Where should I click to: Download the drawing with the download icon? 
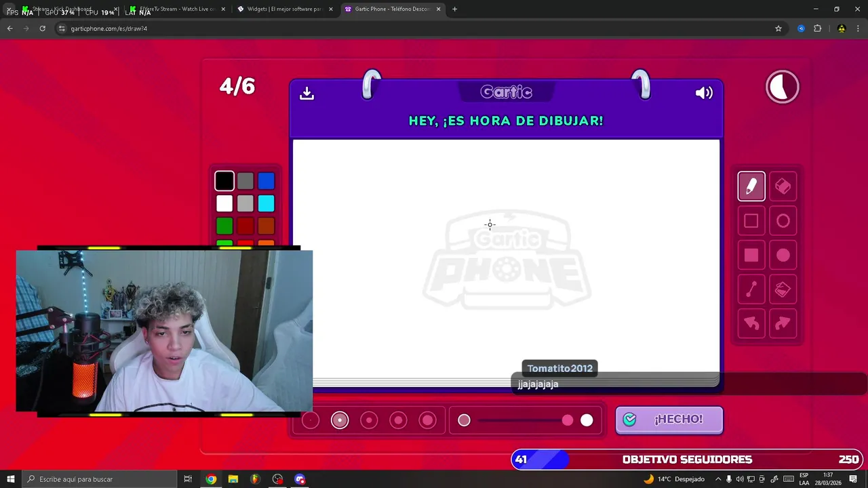(x=307, y=93)
